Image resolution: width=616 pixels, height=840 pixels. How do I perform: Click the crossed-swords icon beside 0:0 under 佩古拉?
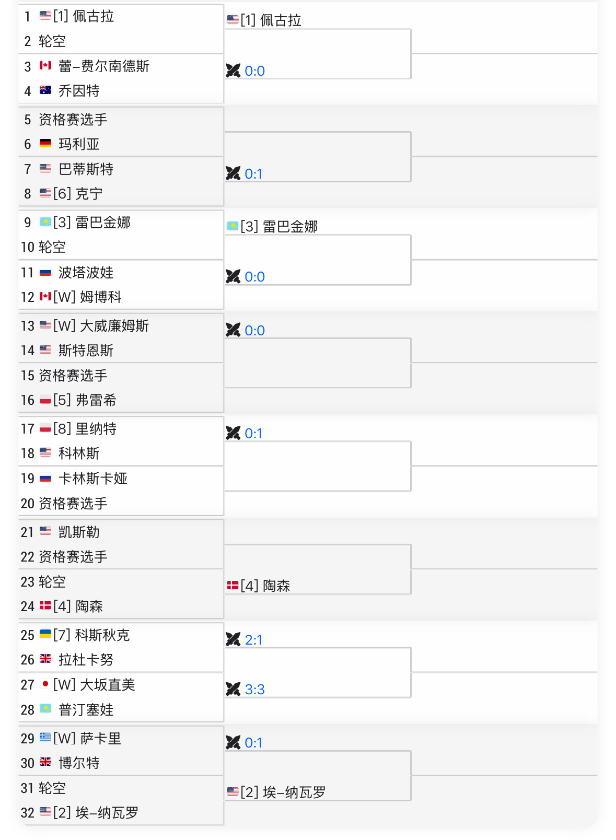[233, 71]
